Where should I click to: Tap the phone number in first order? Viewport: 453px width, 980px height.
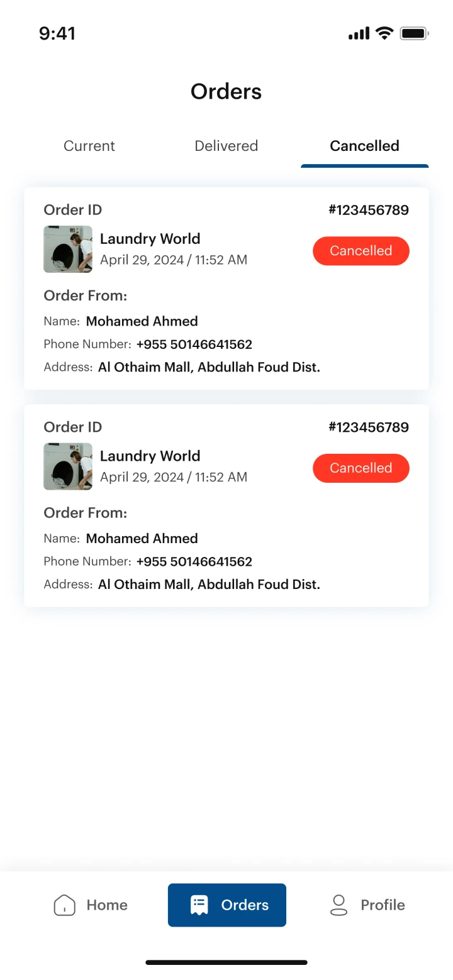coord(194,344)
